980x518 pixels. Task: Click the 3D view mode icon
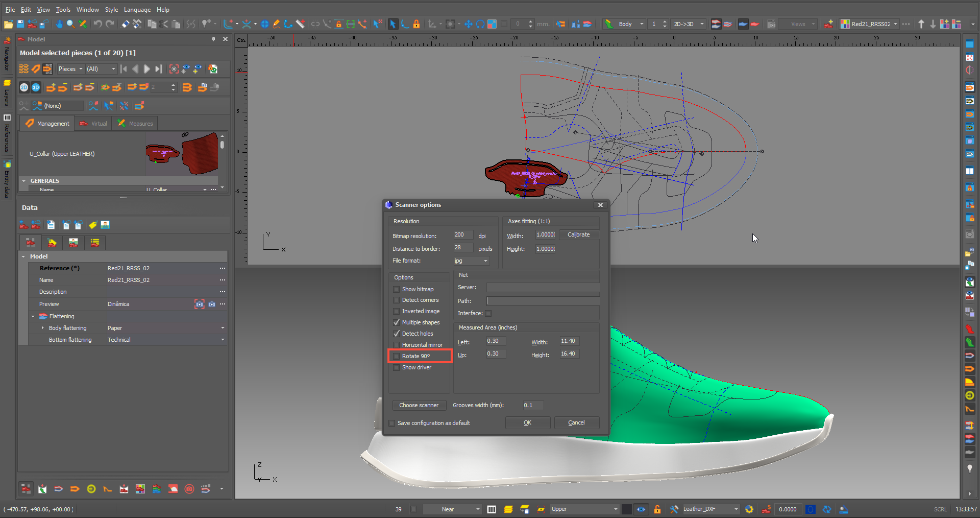pyautogui.click(x=36, y=87)
